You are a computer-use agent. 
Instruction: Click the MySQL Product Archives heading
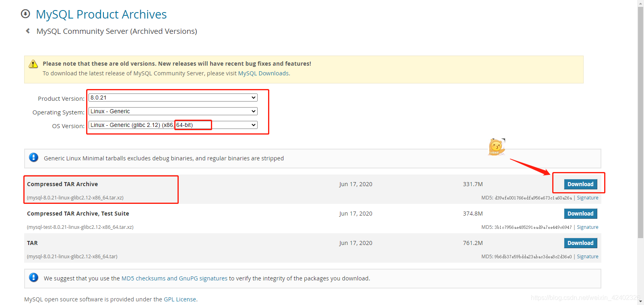(x=101, y=15)
